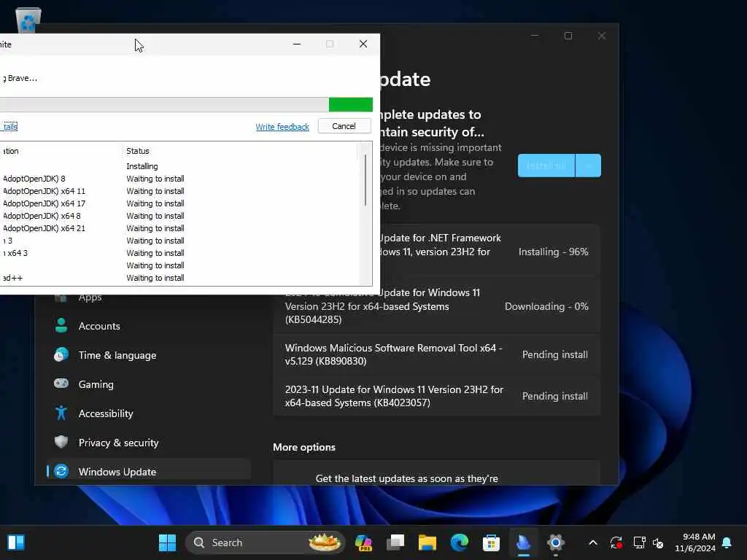Select the AdoptOpenJDK x64 11 row
This screenshot has width=747, height=560.
[x=179, y=191]
